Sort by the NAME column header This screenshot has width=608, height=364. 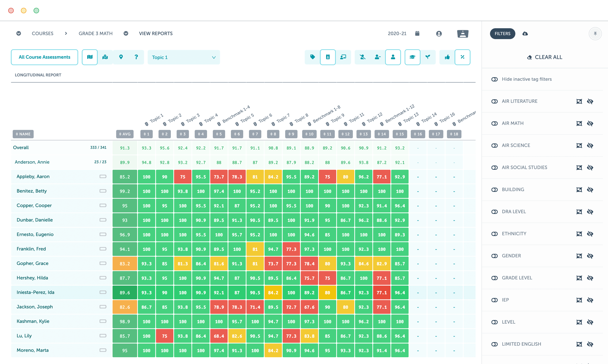point(23,134)
